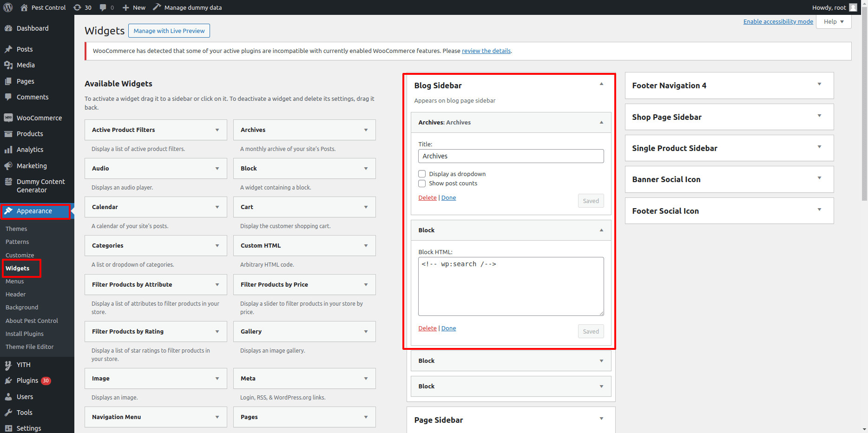Open the Help dropdown tab
This screenshot has height=433, width=868.
click(x=834, y=22)
